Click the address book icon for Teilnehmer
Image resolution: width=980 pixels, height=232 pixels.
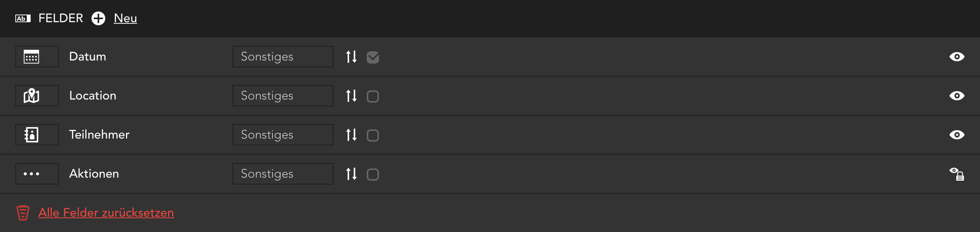(x=31, y=135)
